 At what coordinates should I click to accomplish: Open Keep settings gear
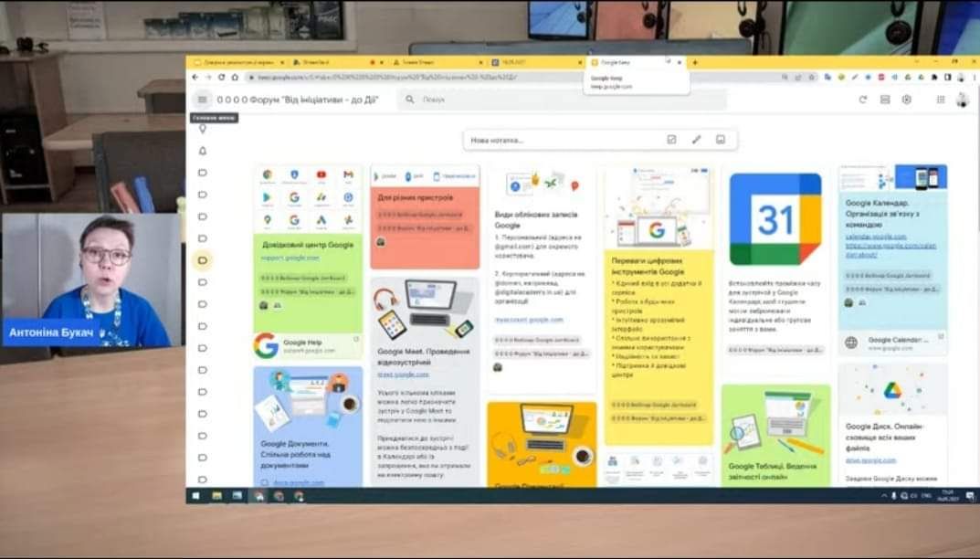pyautogui.click(x=906, y=100)
